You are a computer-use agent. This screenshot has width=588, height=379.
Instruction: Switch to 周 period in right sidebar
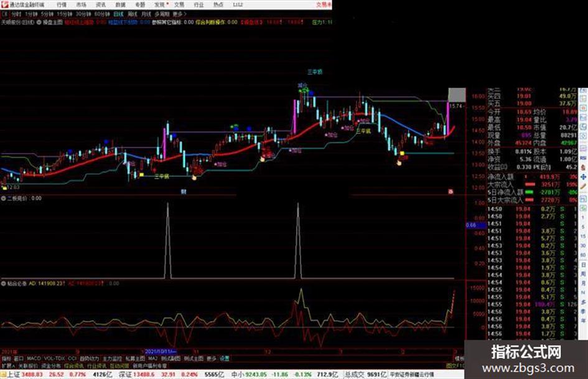click(583, 274)
